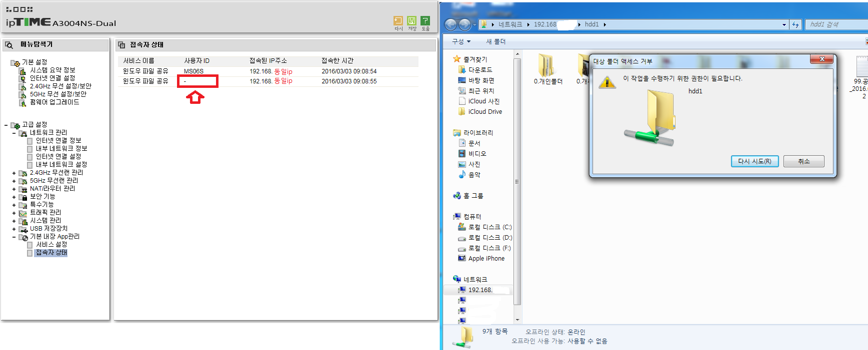Open the address bar history dropdown arrow

click(784, 24)
